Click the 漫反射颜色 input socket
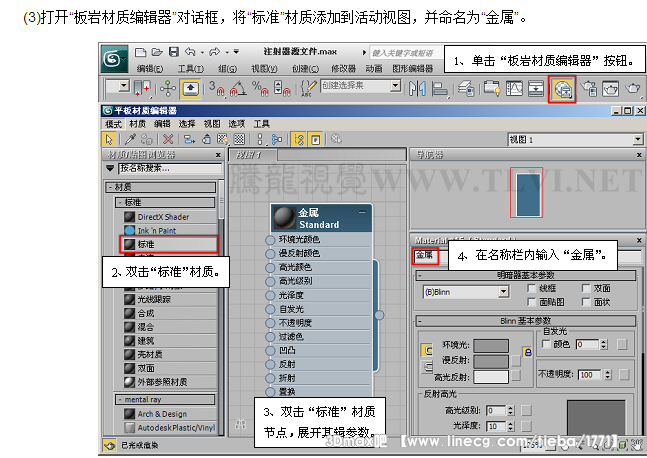The width and height of the screenshot is (647, 458). click(270, 254)
